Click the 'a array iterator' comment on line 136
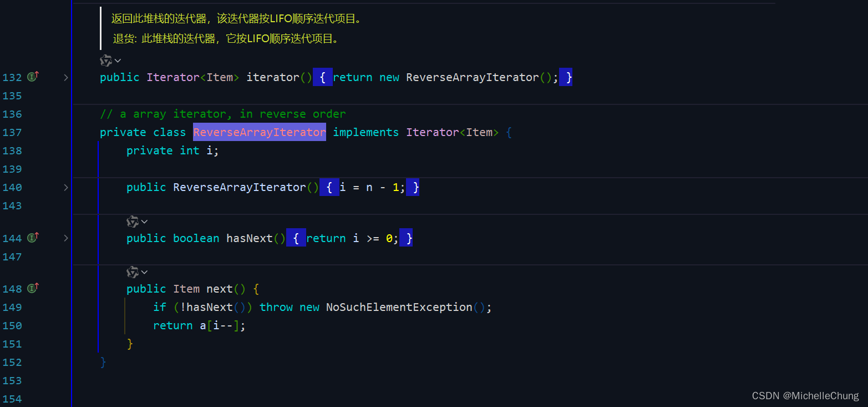 [x=223, y=114]
